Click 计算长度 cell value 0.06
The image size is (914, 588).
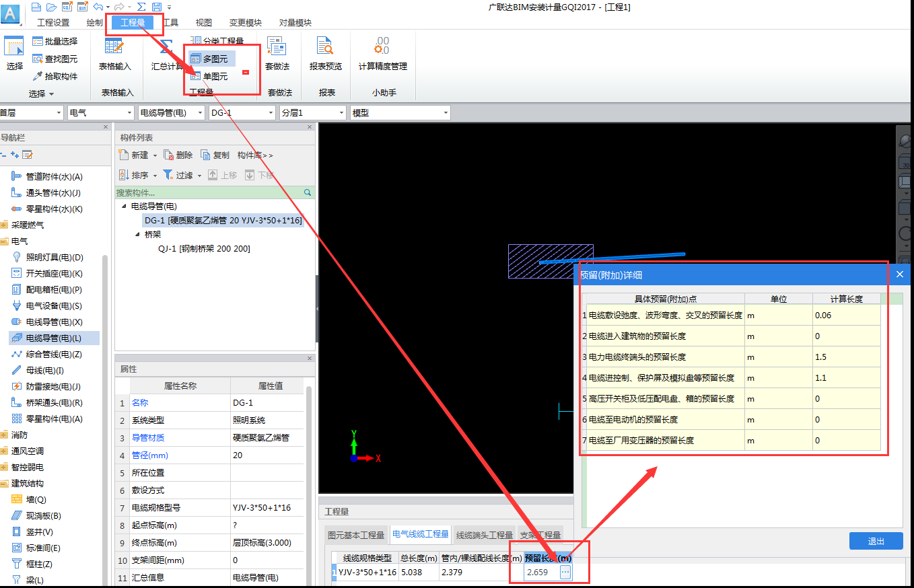[x=846, y=315]
